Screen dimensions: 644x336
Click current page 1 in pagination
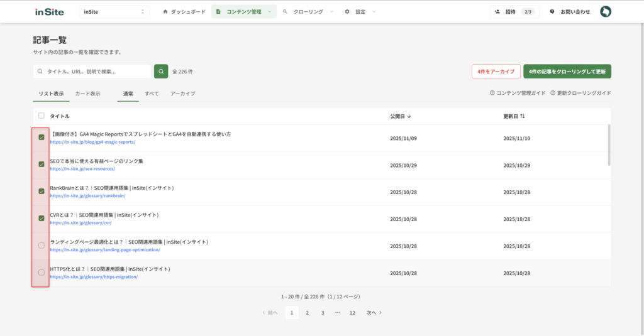point(292,313)
